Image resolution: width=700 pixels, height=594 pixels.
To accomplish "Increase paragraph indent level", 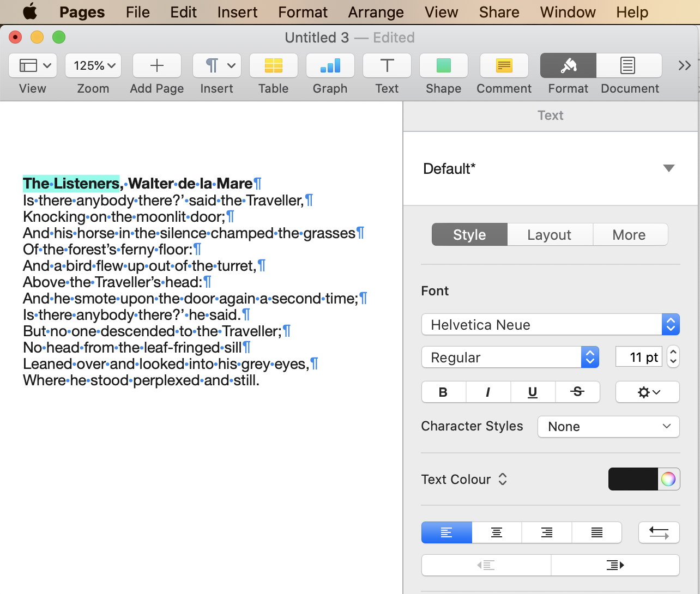I will [x=615, y=565].
